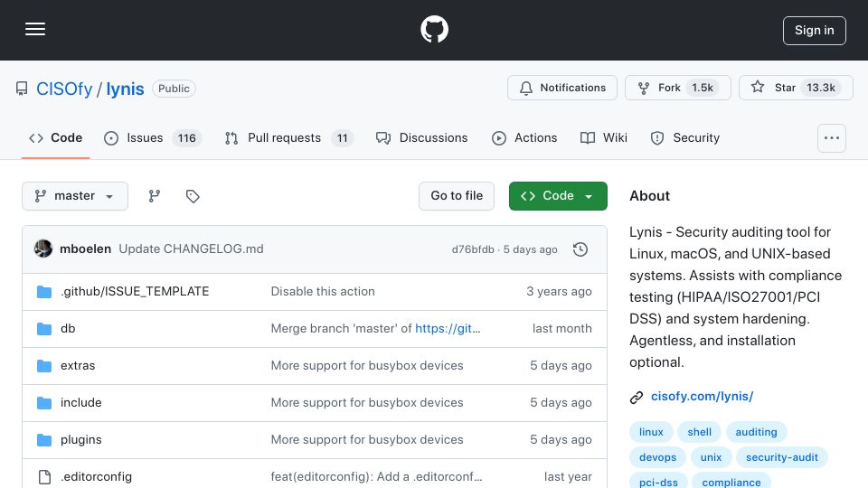The height and width of the screenshot is (488, 868).
Task: Click the .github/ISSUE_TEMPLATE folder icon
Action: (x=44, y=292)
